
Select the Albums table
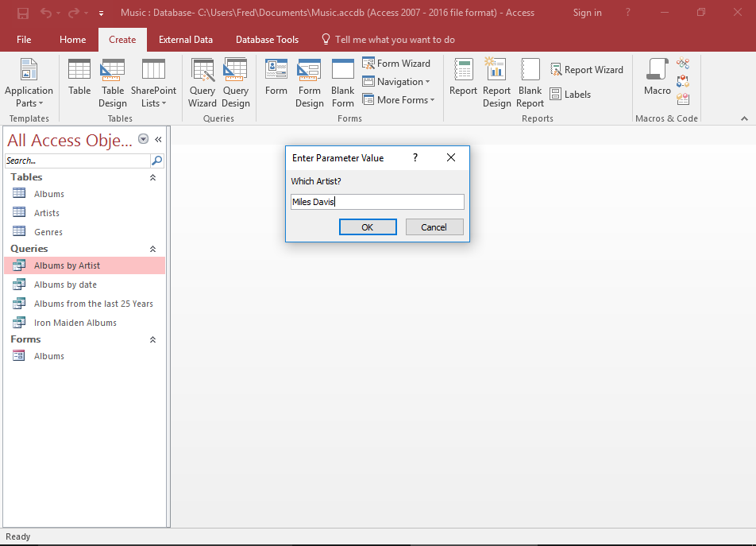pyautogui.click(x=85, y=194)
